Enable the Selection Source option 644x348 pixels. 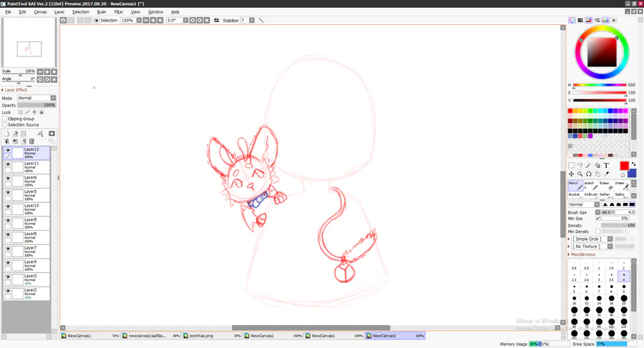click(x=4, y=125)
